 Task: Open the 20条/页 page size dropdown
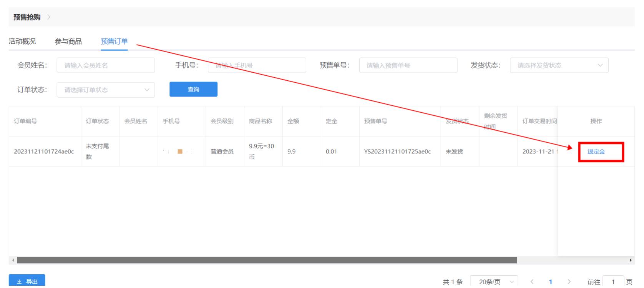pos(494,282)
